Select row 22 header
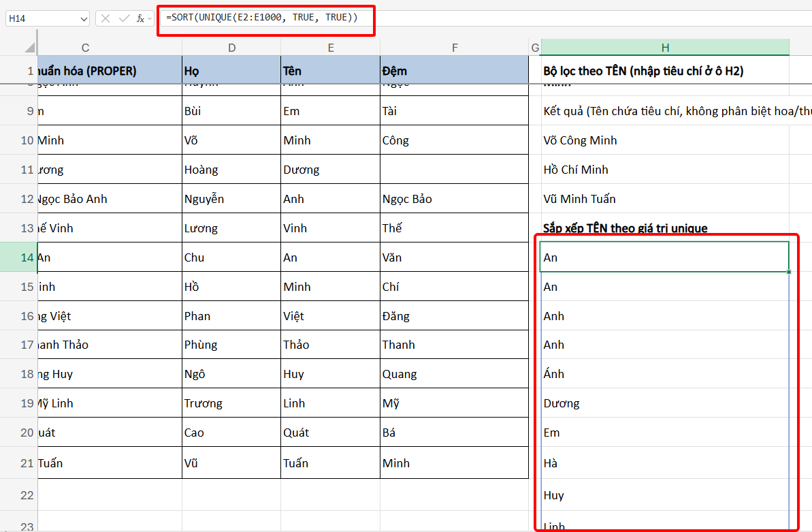 (18, 495)
